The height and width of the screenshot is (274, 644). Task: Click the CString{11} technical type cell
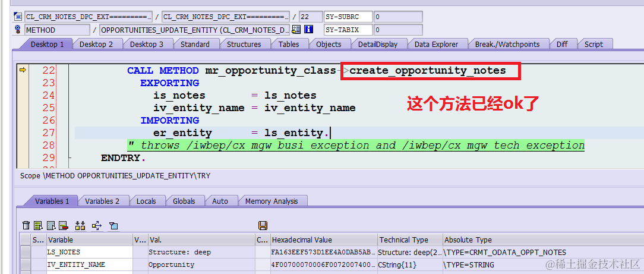point(411,264)
